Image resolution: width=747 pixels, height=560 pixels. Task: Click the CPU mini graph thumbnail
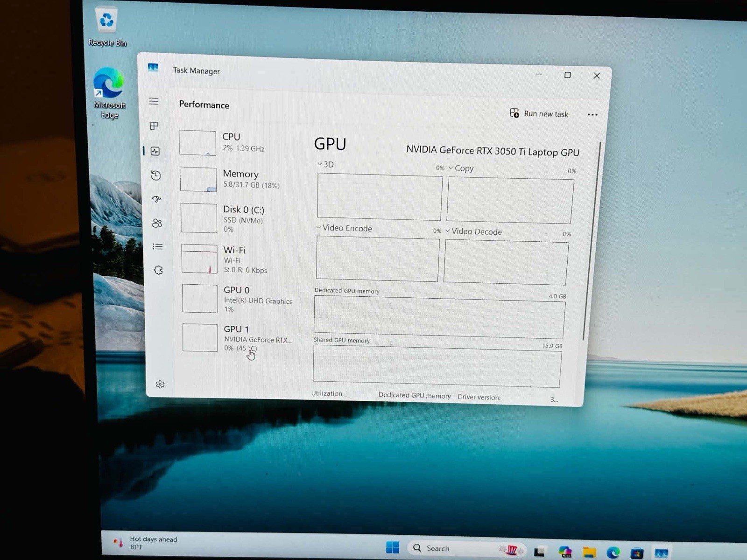(x=197, y=142)
